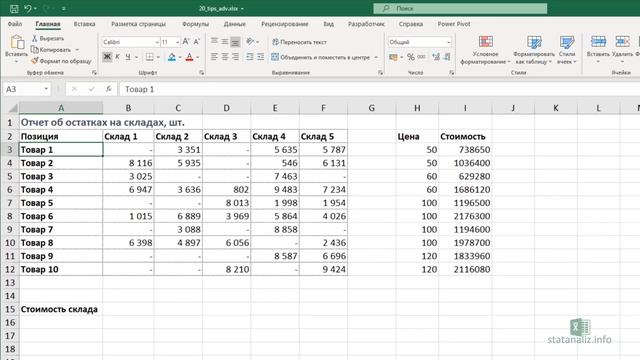Decrease font size with small A icon
Viewport: 640px width, 360px height.
[x=196, y=42]
